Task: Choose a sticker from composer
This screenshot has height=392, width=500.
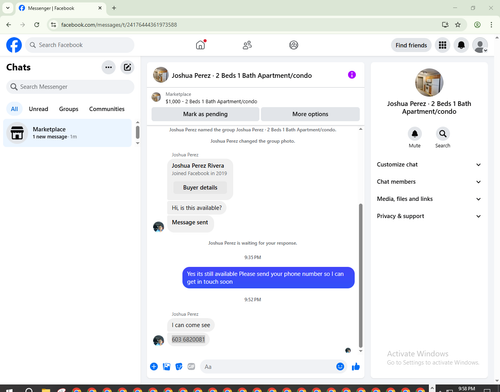Action: 179,367
